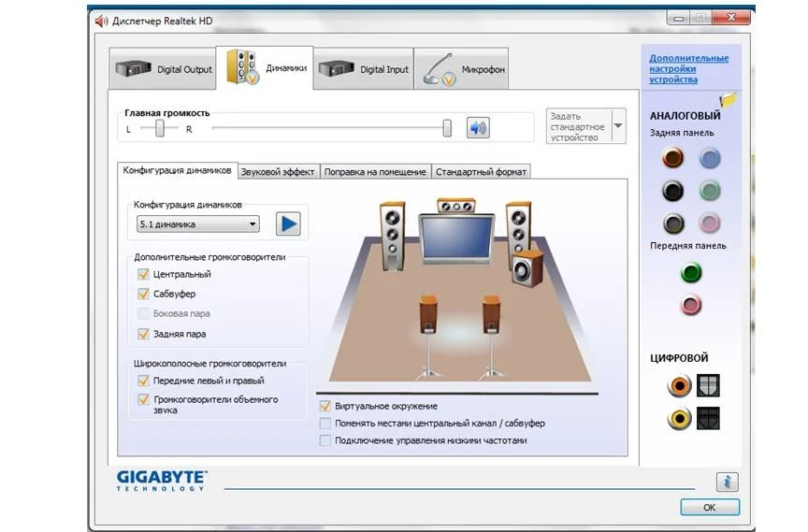Enable swapping the center channel and subwoofer
The image size is (808, 532).
325,424
